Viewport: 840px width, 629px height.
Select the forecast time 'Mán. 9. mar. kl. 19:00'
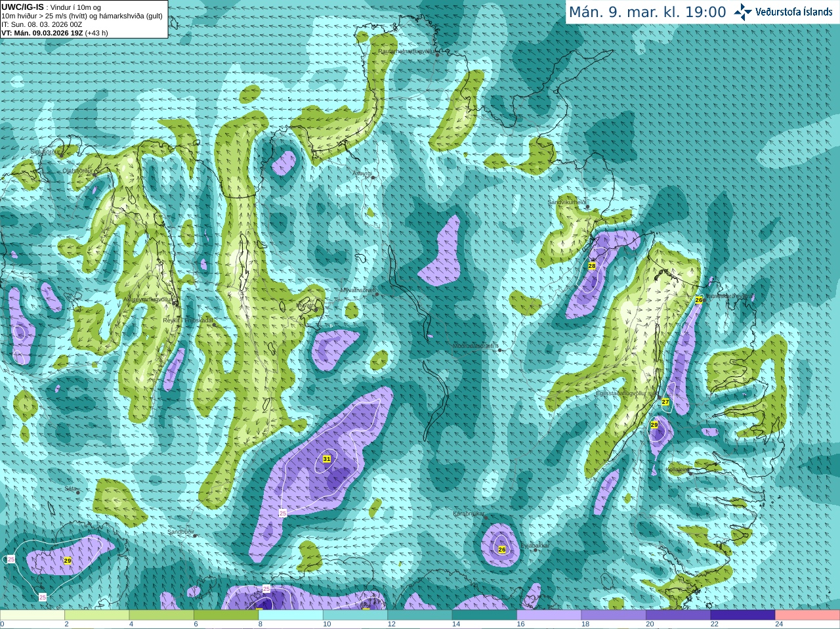pyautogui.click(x=647, y=12)
